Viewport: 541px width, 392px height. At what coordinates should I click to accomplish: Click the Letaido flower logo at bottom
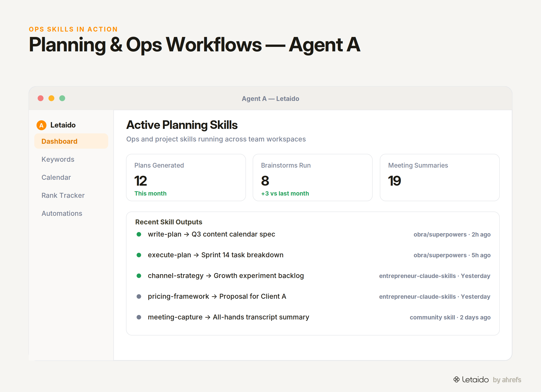(456, 379)
